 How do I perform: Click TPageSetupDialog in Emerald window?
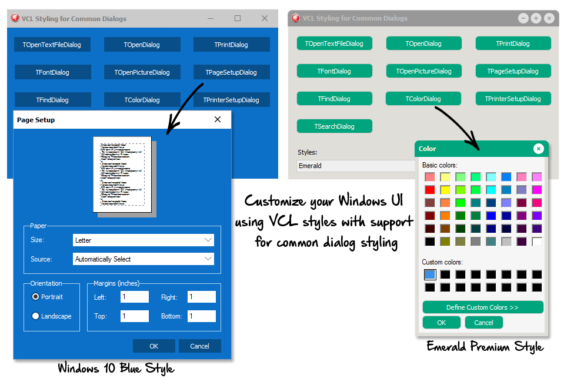click(513, 71)
